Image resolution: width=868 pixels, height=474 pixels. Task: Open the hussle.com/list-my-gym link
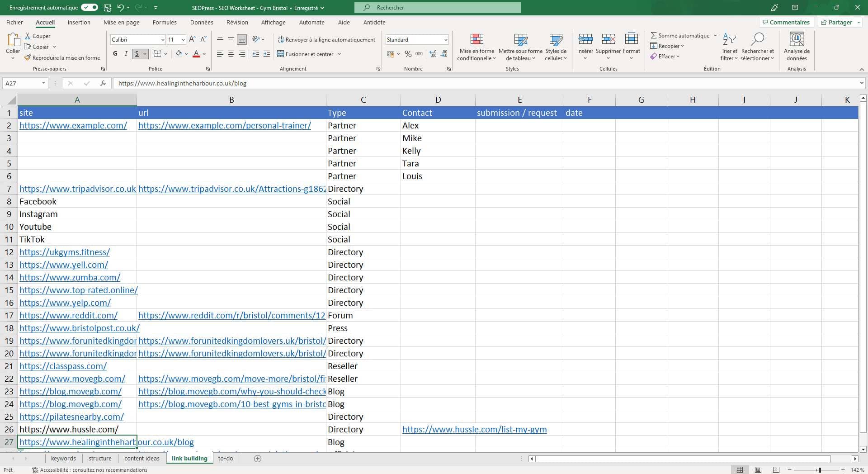point(474,429)
